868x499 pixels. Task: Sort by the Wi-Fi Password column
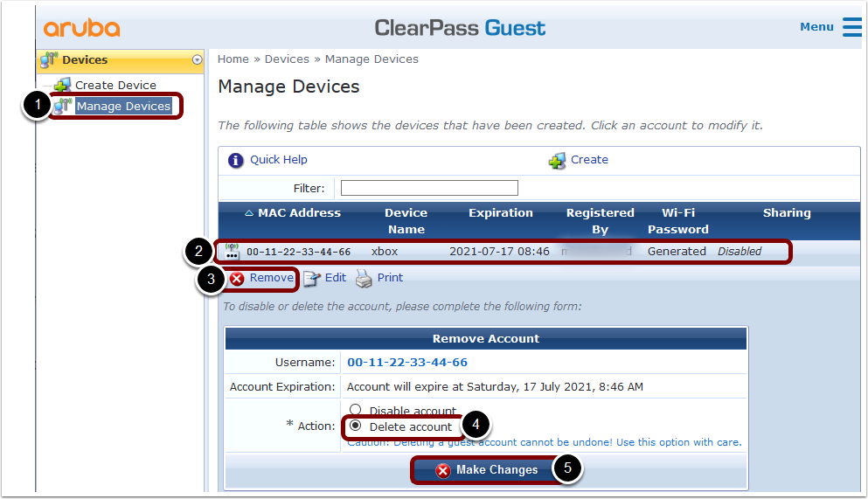[x=678, y=221]
